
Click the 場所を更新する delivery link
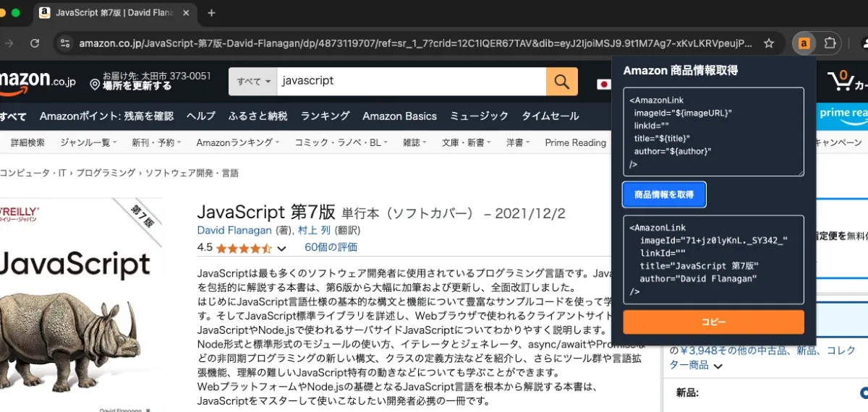point(137,86)
